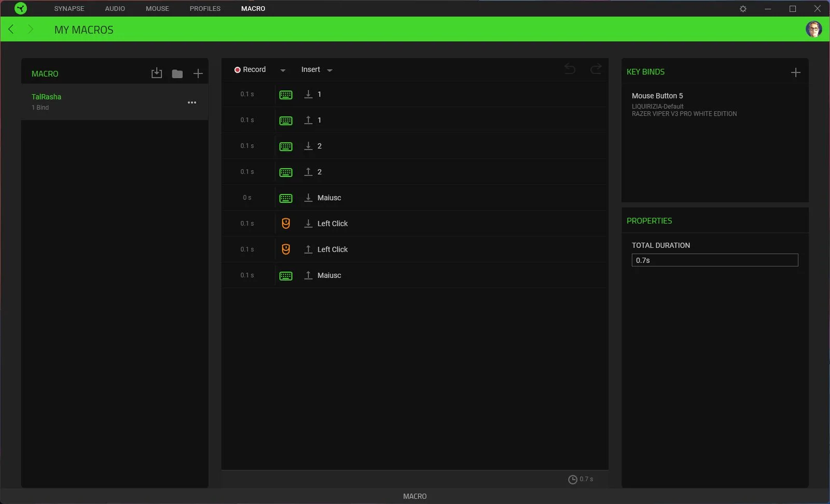Open the settings gear
Viewport: 830px width, 504px height.
743,9
